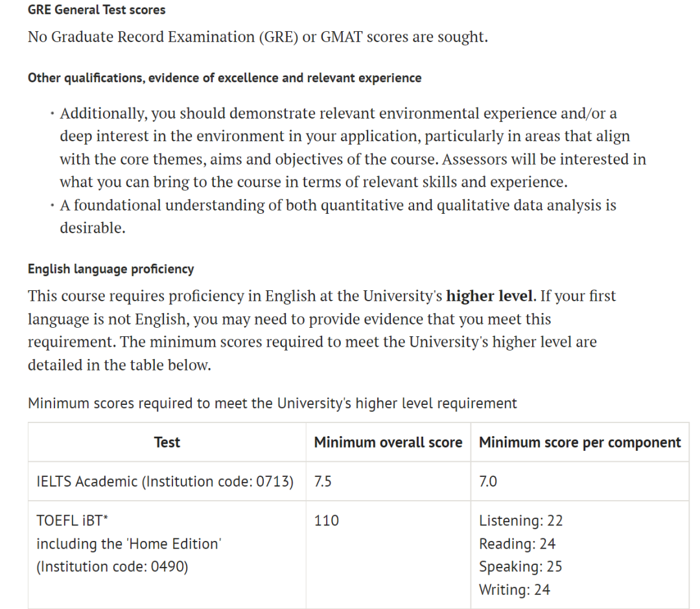Click the 'Writing: 24' component score

[x=514, y=590]
